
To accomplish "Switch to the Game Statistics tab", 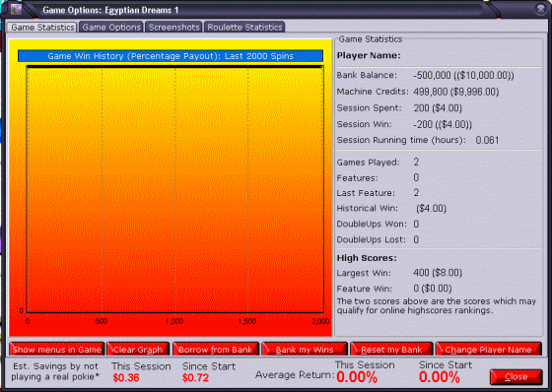I will (x=42, y=28).
